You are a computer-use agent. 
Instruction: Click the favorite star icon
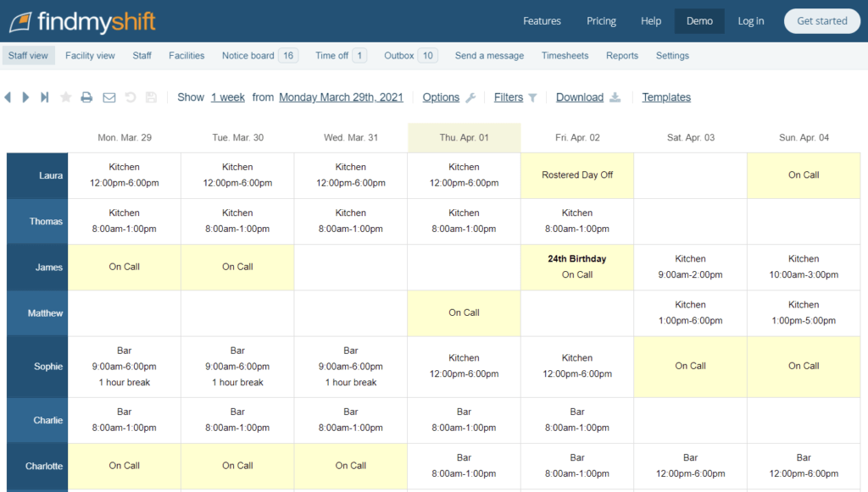point(66,97)
